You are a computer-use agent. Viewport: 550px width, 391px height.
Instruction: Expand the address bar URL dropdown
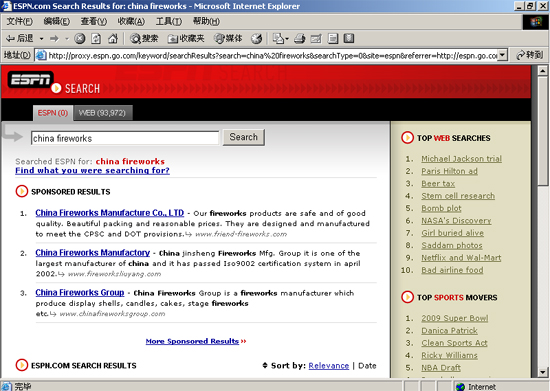click(x=503, y=55)
